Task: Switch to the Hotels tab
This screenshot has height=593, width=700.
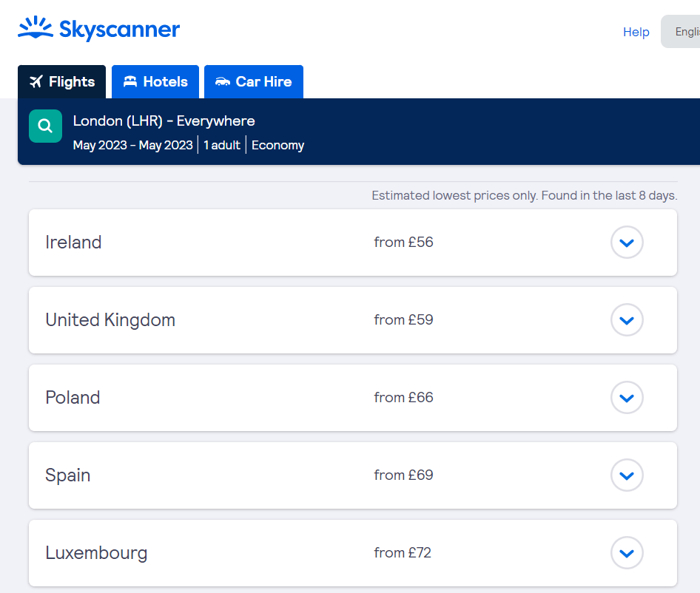Action: [x=155, y=81]
